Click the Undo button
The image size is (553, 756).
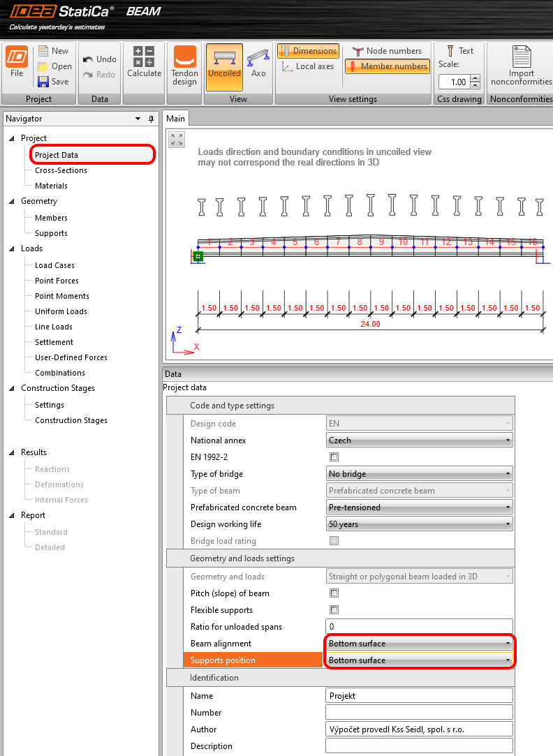(x=99, y=59)
